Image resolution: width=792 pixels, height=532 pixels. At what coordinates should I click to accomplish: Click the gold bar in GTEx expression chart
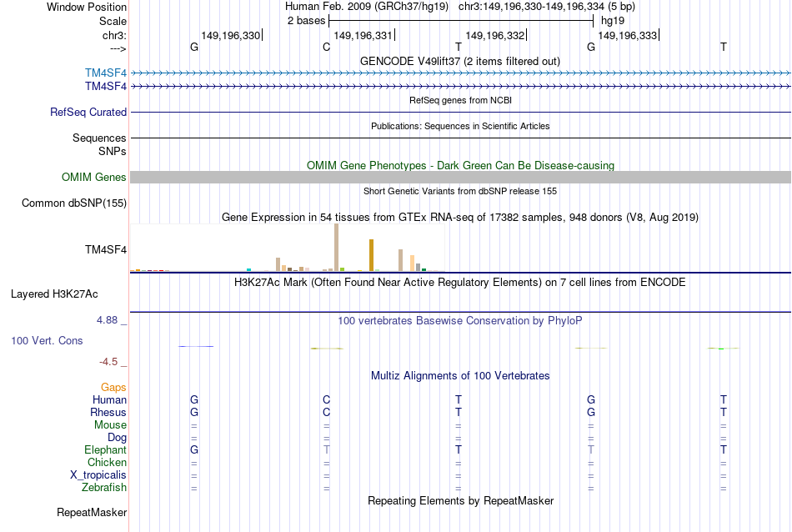click(x=371, y=255)
